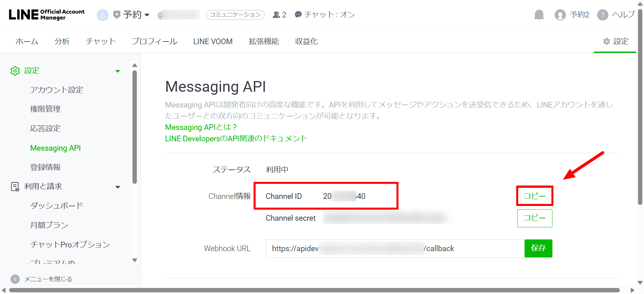Viewport: 644px width, 294px height.
Task: Open 権限管理 in the sidebar
Action: [45, 109]
